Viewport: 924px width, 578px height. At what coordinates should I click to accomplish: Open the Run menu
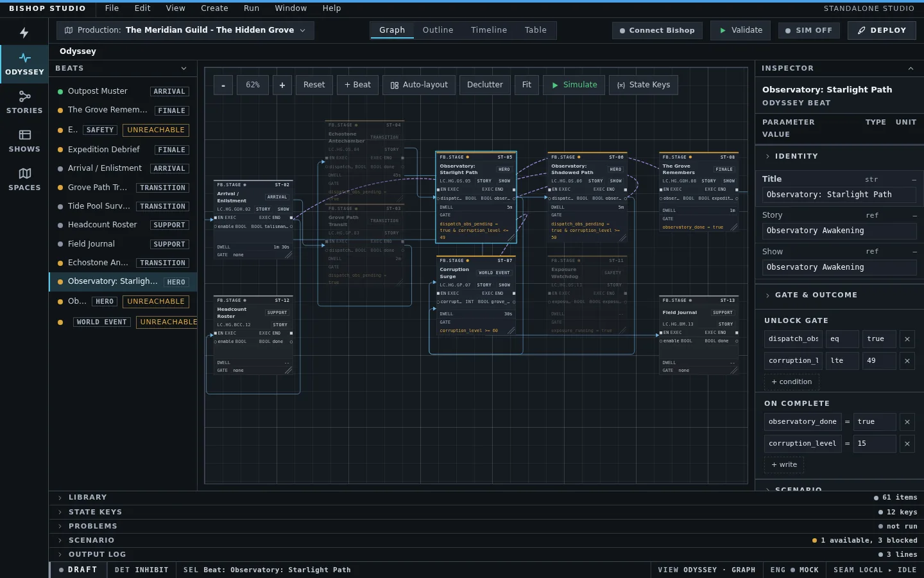[252, 8]
